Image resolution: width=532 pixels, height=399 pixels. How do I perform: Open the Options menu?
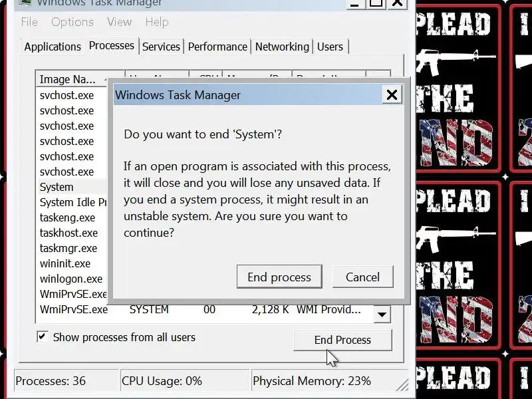(x=72, y=22)
